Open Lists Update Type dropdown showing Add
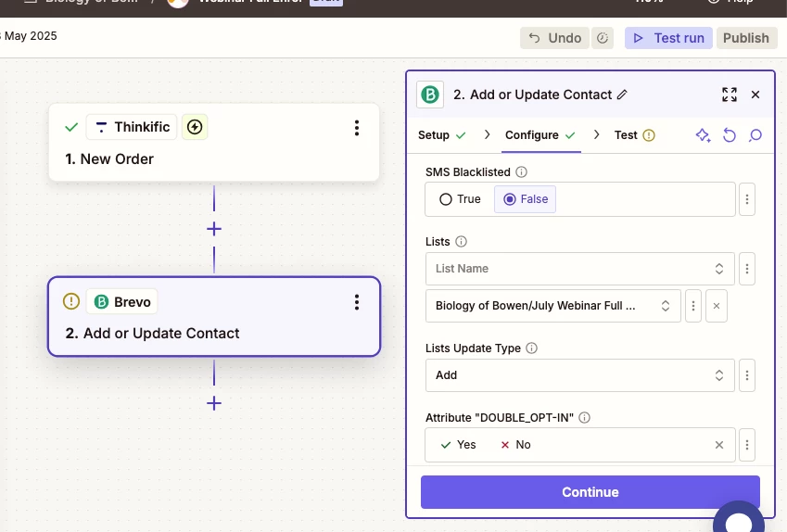Image resolution: width=787 pixels, height=532 pixels. tap(579, 375)
